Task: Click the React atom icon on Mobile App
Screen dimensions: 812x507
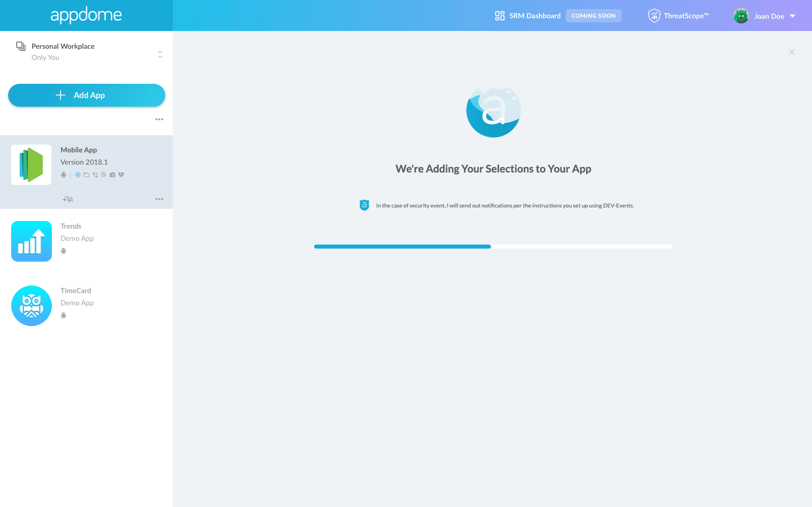Action: [78, 175]
